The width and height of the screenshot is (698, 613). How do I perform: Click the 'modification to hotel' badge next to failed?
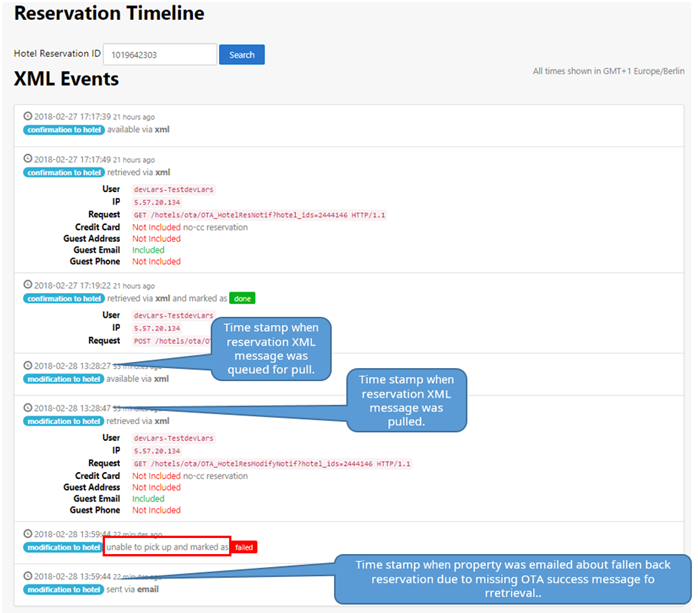coord(64,548)
